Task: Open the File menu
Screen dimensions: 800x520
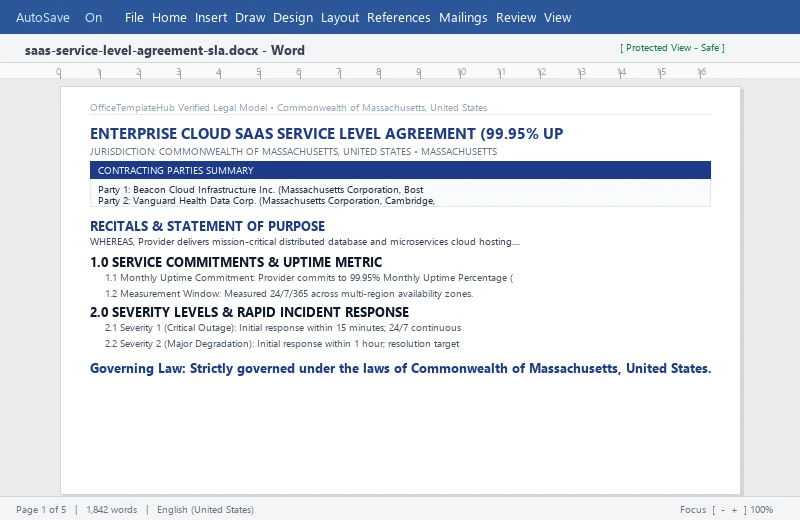Action: [134, 17]
